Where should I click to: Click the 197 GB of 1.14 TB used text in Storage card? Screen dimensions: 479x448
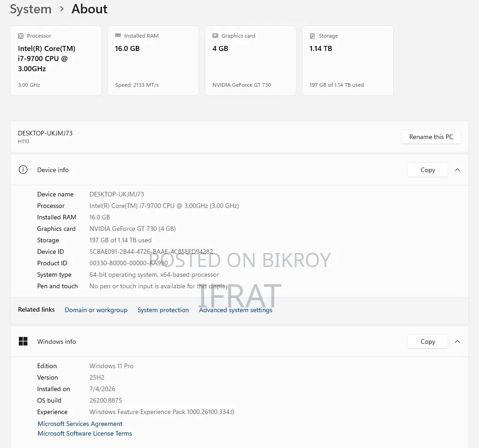point(337,85)
